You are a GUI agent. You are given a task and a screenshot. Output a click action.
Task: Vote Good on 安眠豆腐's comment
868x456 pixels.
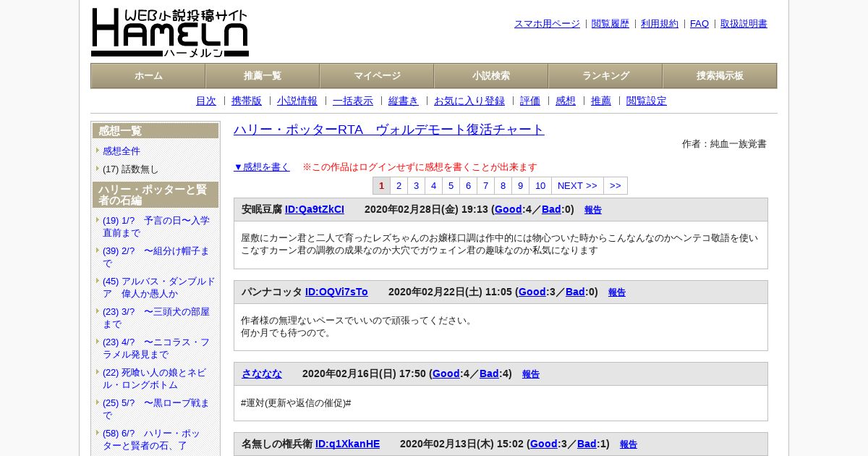(509, 209)
